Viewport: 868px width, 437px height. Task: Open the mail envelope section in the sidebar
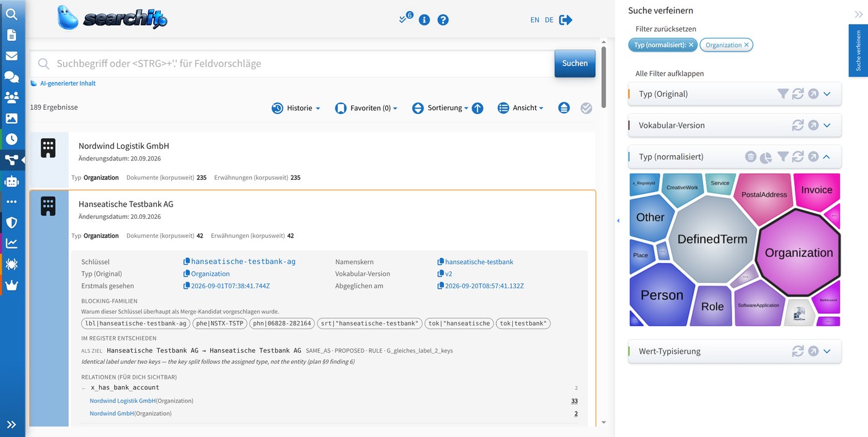point(11,56)
